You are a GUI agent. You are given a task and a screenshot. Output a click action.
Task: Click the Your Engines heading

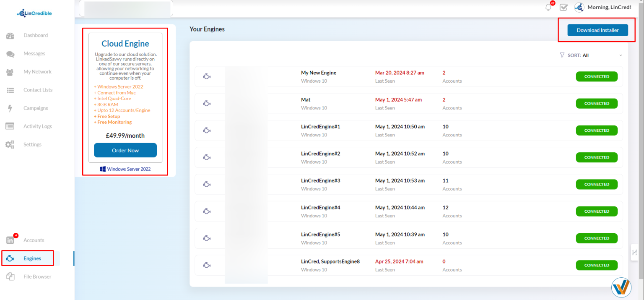coord(207,29)
